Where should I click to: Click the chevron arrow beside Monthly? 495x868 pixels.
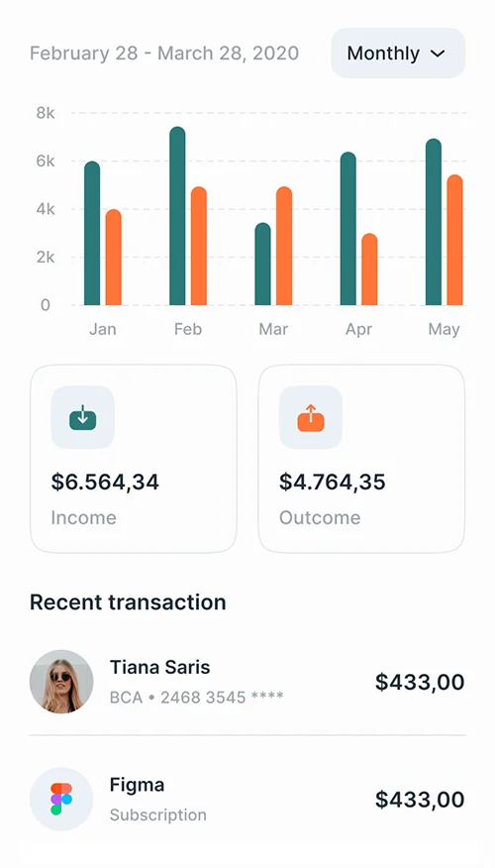click(x=438, y=54)
